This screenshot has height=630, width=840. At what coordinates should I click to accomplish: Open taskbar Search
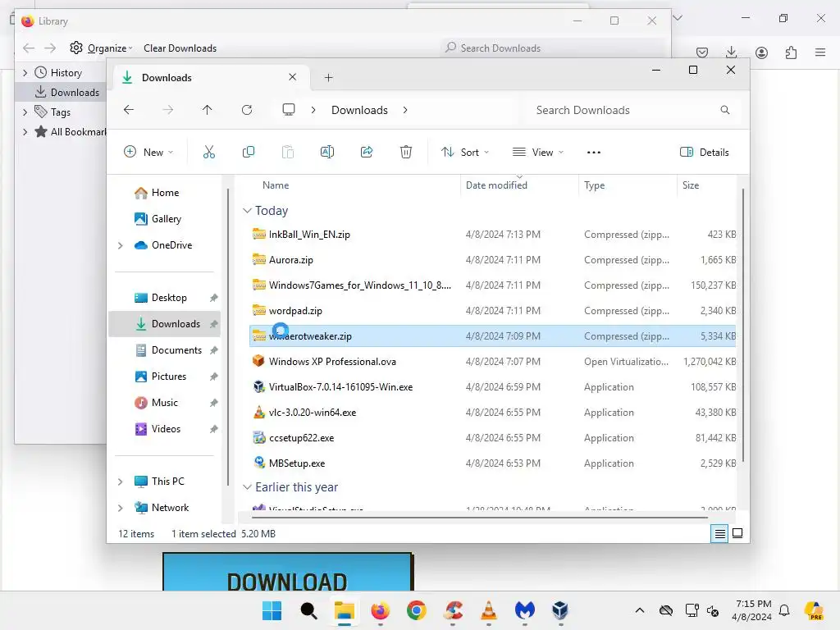[x=308, y=610]
